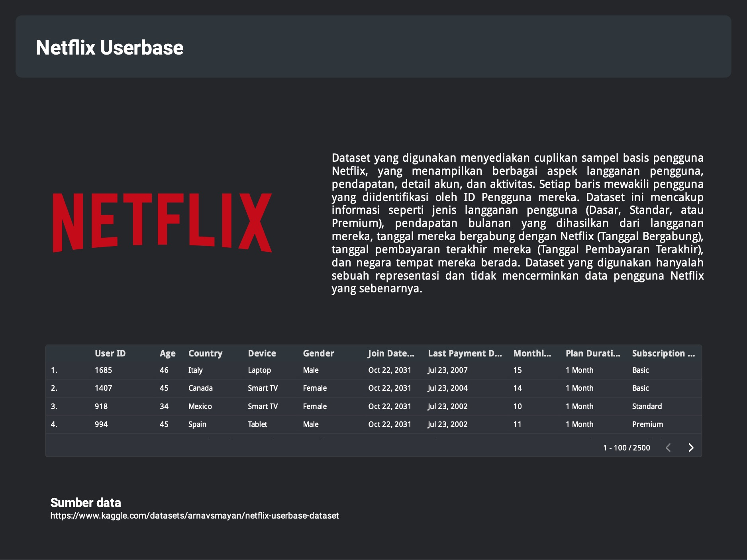Image resolution: width=747 pixels, height=560 pixels.
Task: Sort by Monthly Revenue column header
Action: point(532,353)
